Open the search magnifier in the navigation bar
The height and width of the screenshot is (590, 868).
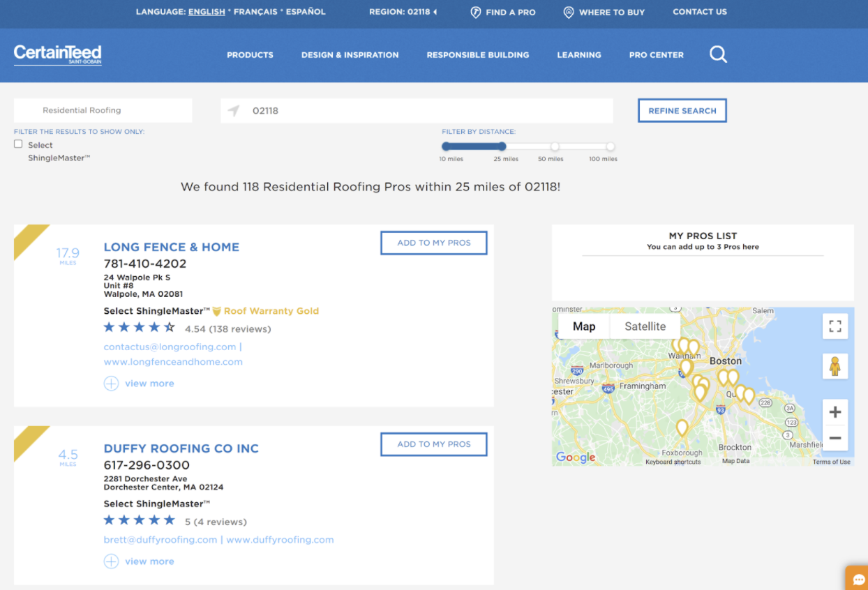click(x=718, y=54)
